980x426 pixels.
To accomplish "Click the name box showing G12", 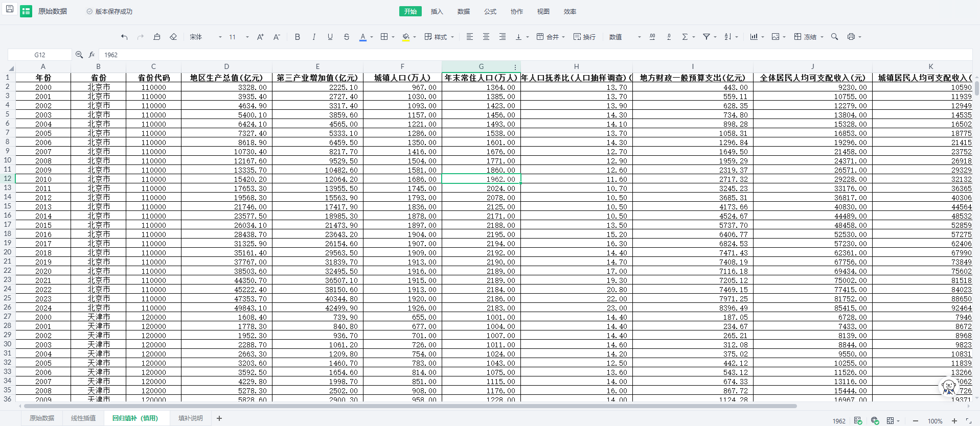I will pos(40,55).
